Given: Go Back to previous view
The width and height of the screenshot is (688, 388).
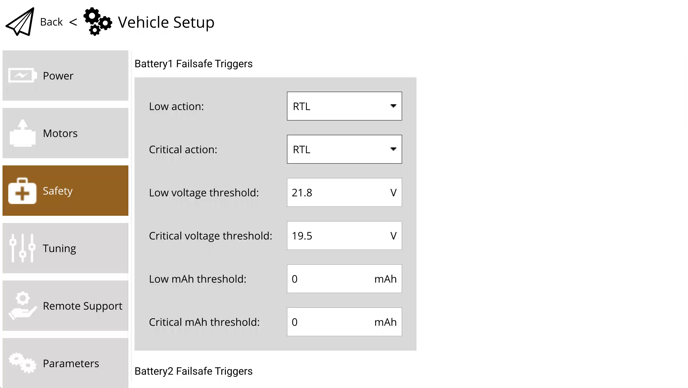Looking at the screenshot, I should (x=51, y=22).
